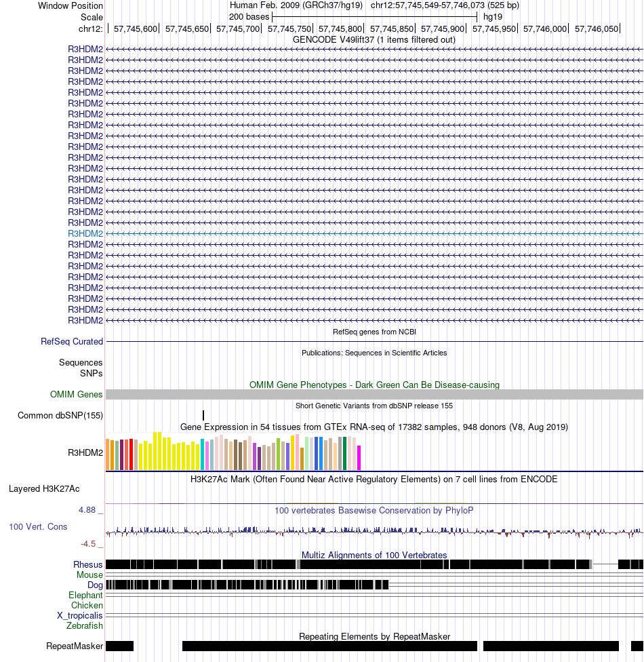Viewport: 644px width, 662px height.
Task: Click the 'Layered H3K27Ac' track label
Action: click(44, 489)
